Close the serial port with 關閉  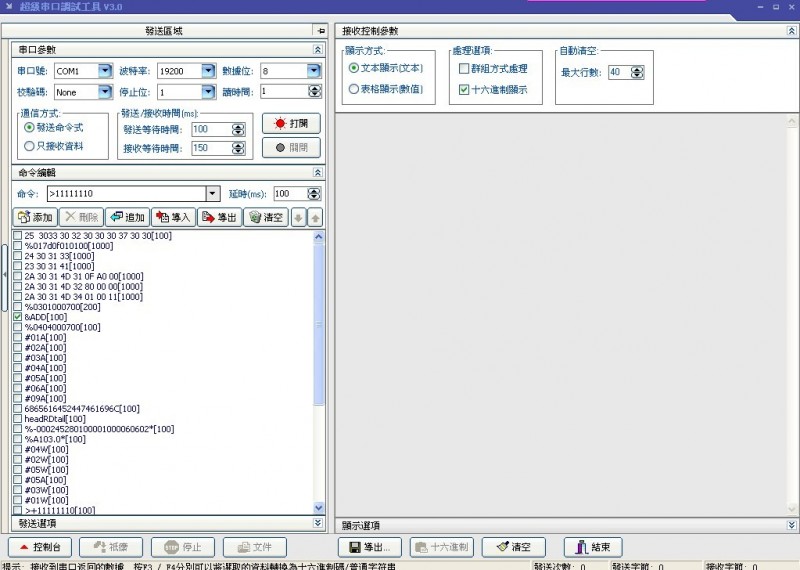(291, 147)
